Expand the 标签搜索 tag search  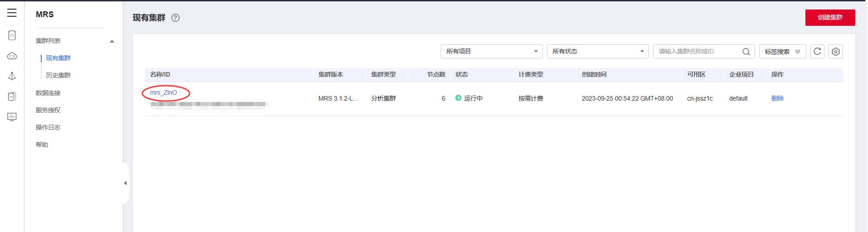coord(782,52)
